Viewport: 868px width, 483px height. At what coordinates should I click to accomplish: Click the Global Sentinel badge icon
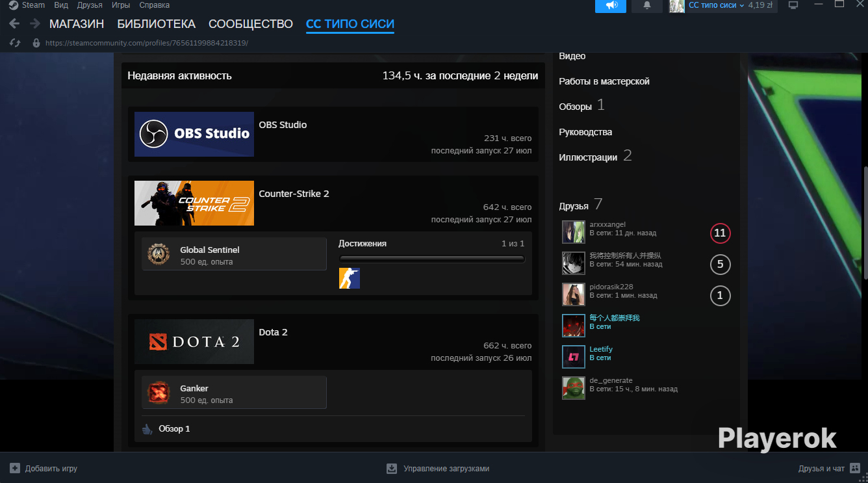pos(158,254)
